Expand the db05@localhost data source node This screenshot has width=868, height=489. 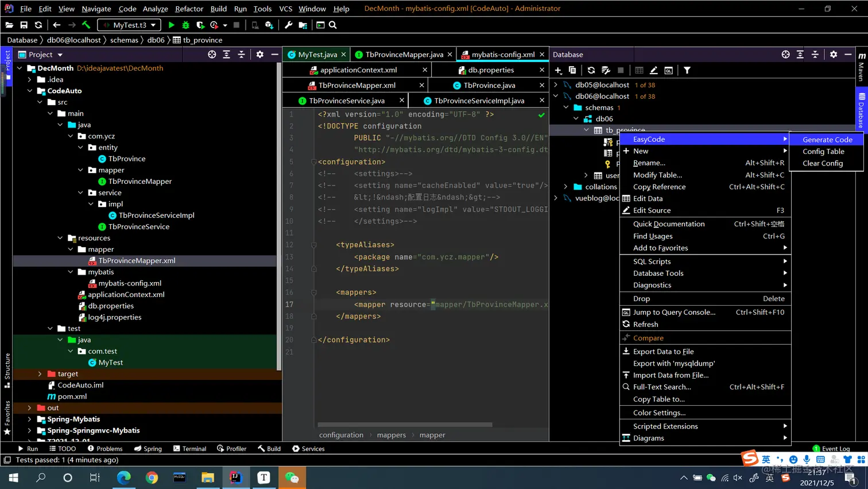coord(556,85)
